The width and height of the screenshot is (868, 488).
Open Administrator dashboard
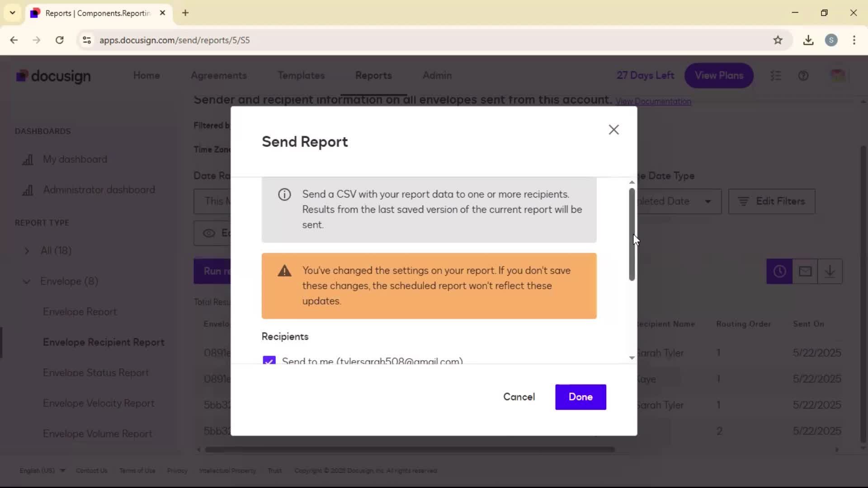[x=99, y=190]
